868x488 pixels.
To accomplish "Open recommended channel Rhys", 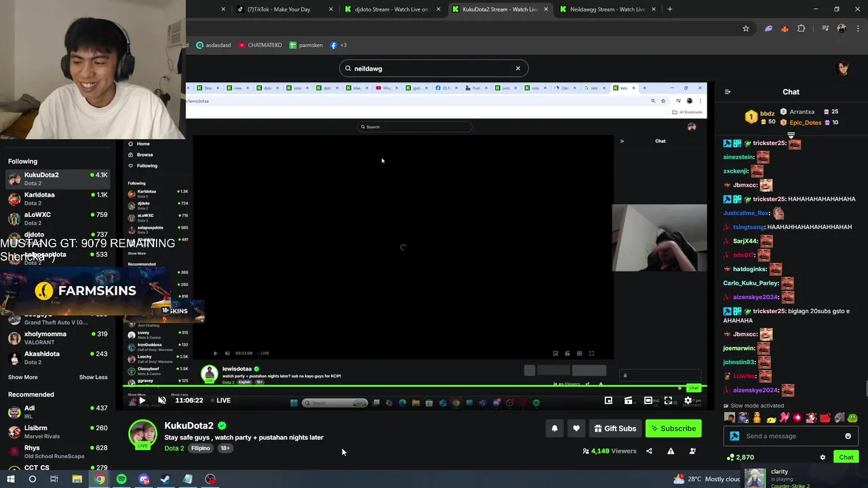I will click(58, 452).
